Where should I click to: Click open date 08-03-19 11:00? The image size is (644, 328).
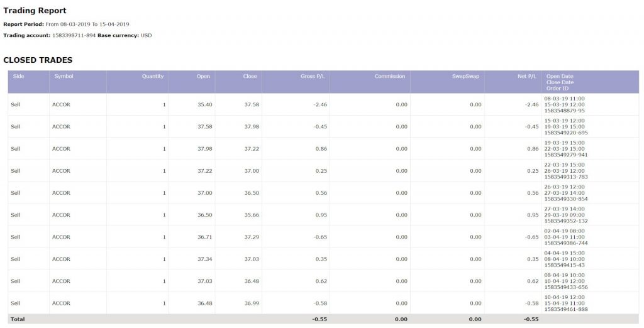pos(564,99)
